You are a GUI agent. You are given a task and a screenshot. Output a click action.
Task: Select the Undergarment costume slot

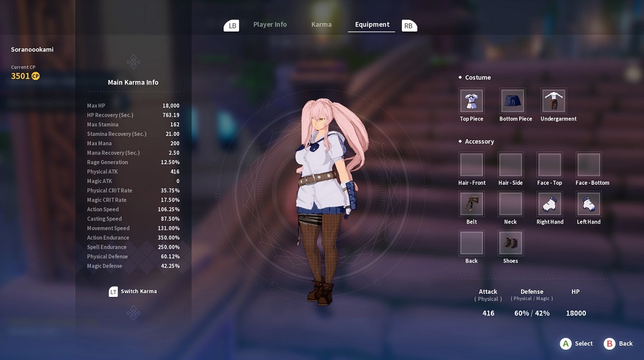pyautogui.click(x=553, y=100)
